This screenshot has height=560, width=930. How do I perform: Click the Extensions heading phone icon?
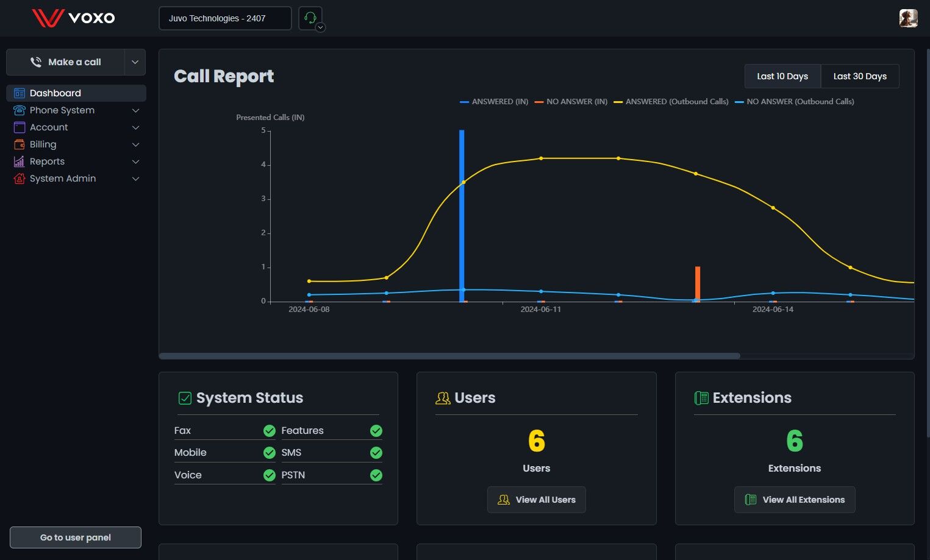pyautogui.click(x=701, y=398)
